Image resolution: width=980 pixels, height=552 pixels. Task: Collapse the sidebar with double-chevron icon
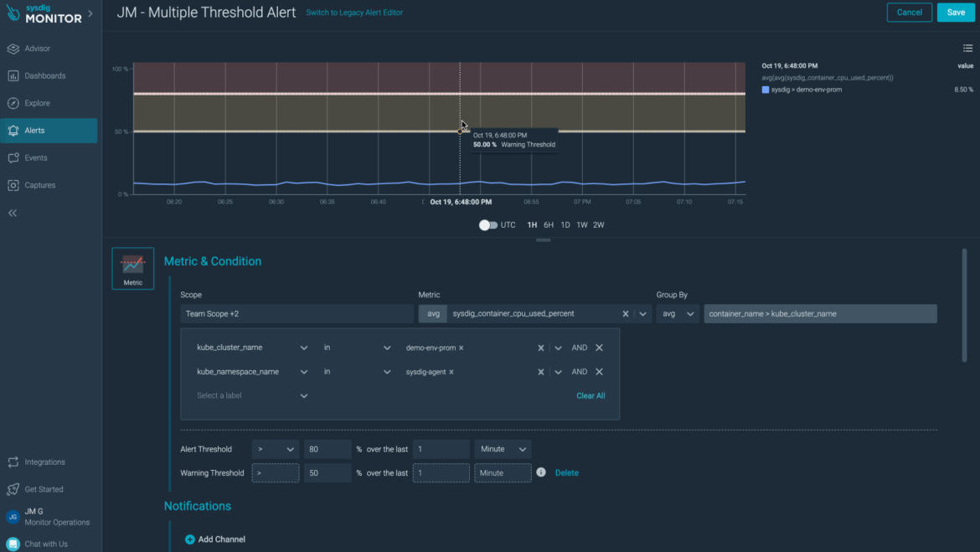pos(13,213)
